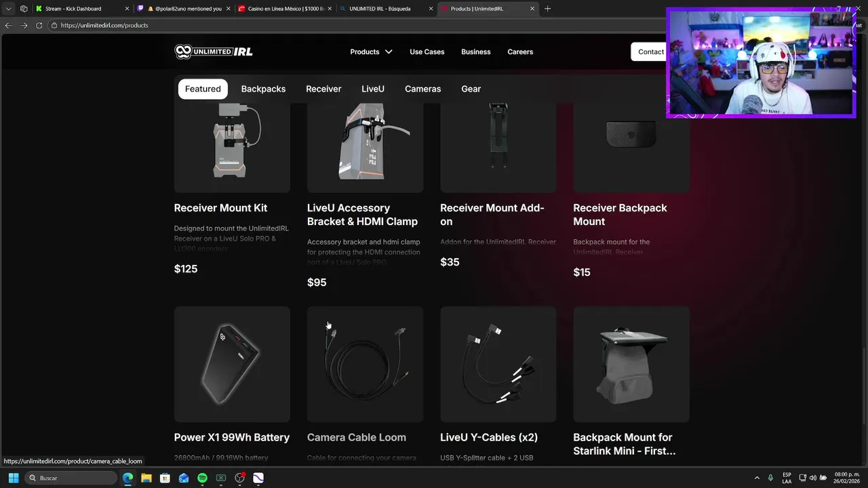The image size is (868, 488).
Task: Open Camera Cable Loom product image
Action: (x=365, y=364)
